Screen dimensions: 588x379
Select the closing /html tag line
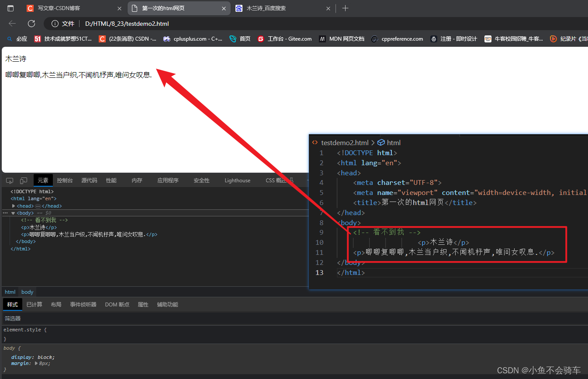pyautogui.click(x=21, y=249)
